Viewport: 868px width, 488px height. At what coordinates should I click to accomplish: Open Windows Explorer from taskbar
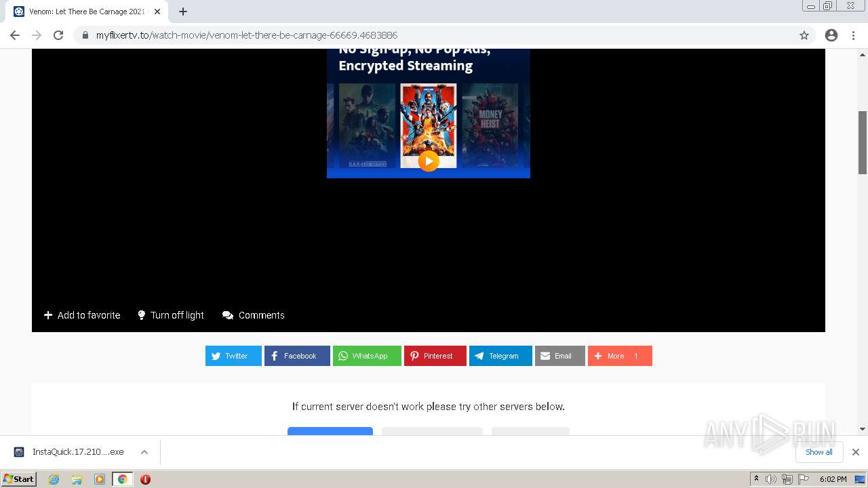pos(77,479)
